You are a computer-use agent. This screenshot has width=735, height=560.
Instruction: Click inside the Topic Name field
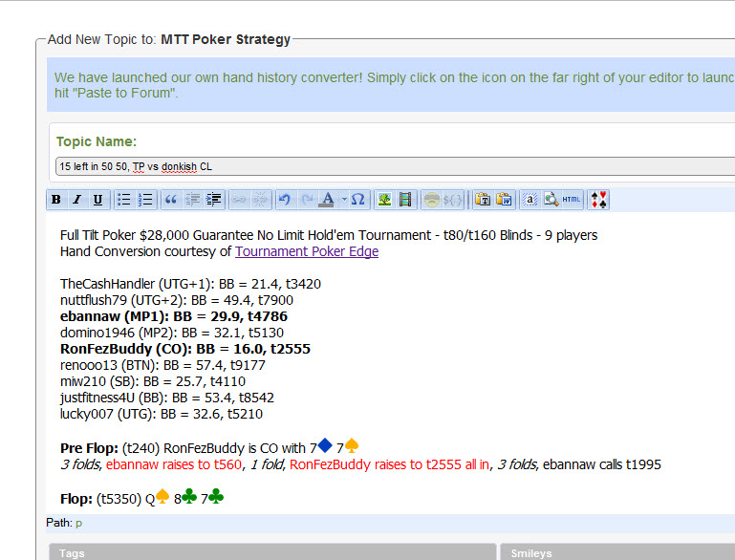point(395,166)
